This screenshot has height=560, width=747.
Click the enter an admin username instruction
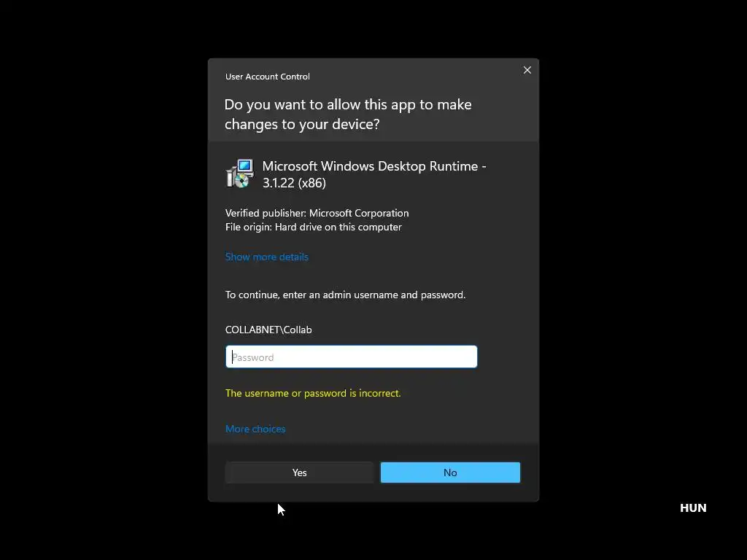tap(345, 295)
